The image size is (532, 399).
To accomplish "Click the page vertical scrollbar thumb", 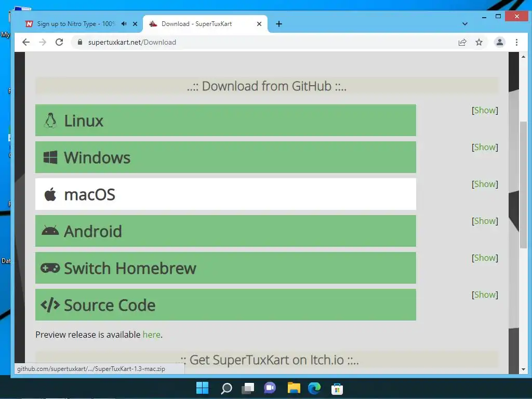I will 523,184.
